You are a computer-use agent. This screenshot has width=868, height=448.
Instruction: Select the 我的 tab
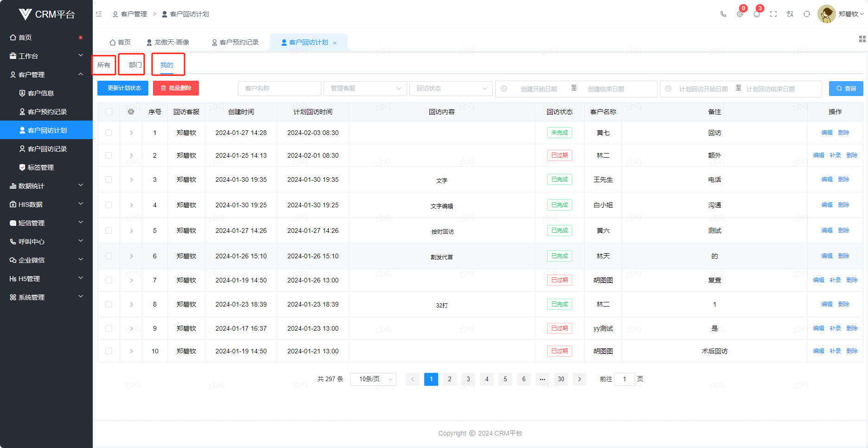coord(167,65)
